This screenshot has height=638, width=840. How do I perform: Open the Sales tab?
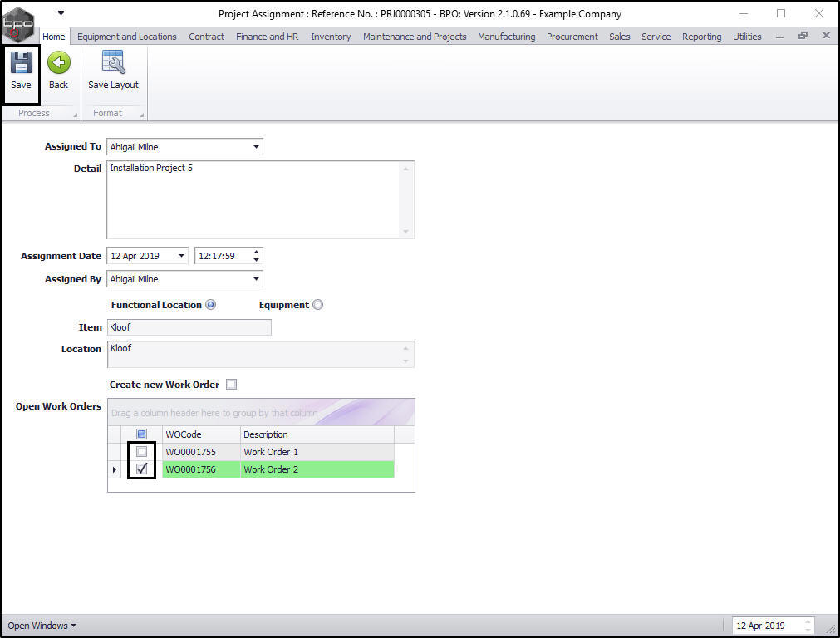(619, 37)
